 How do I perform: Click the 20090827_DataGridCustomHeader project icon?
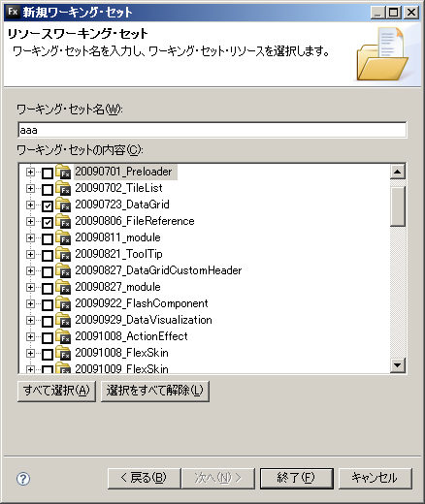tap(63, 270)
